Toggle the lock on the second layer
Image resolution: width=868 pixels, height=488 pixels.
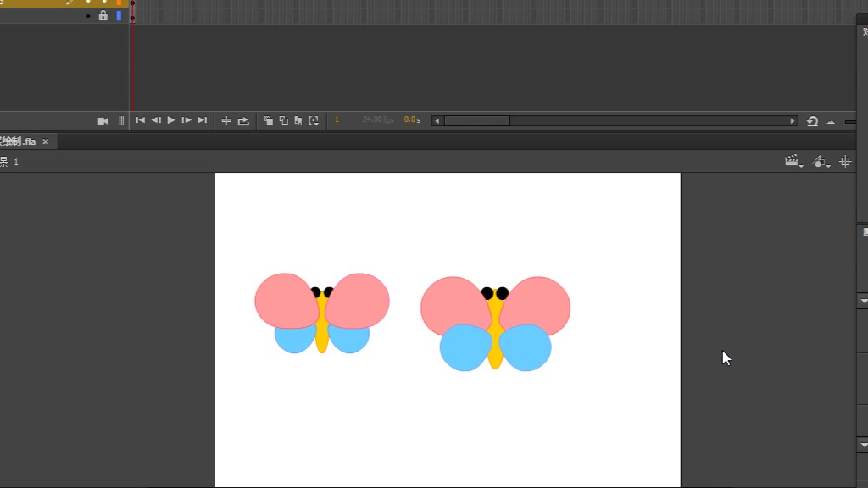point(103,15)
